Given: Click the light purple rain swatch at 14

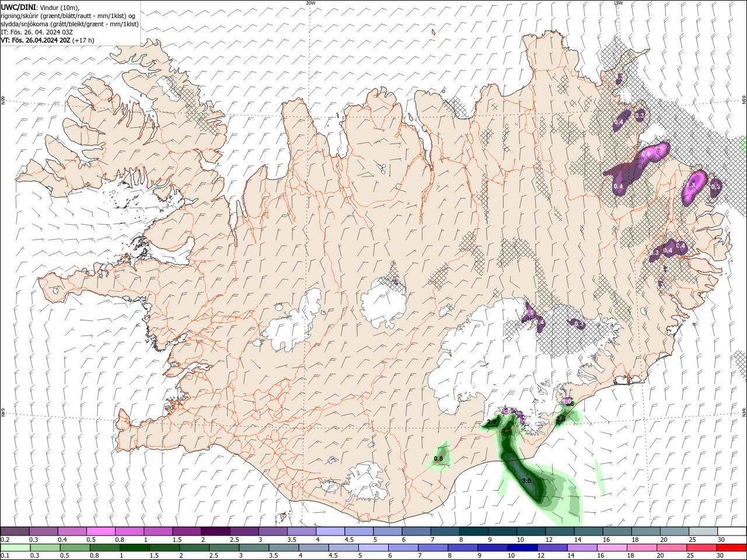Looking at the screenshot, I should pos(581,548).
